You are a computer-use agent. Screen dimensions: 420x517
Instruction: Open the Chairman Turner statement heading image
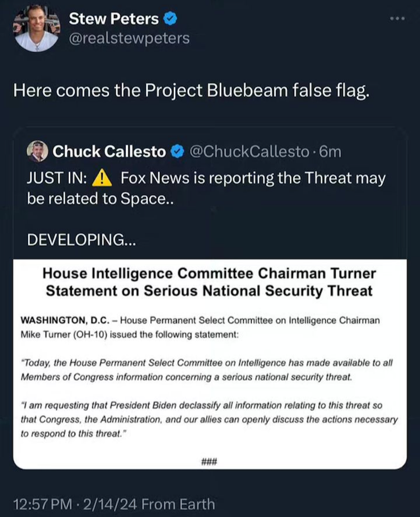tap(209, 282)
